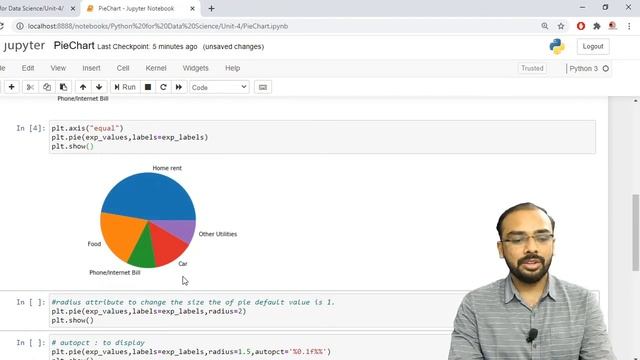Viewport: 640px width, 360px height.
Task: Click the 'Other Utilities' chart label
Action: pos(218,234)
